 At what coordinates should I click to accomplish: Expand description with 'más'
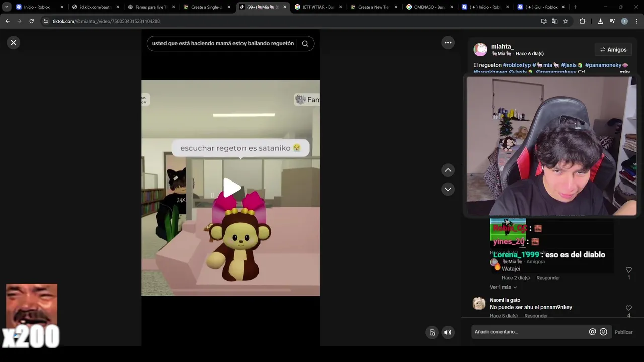624,72
